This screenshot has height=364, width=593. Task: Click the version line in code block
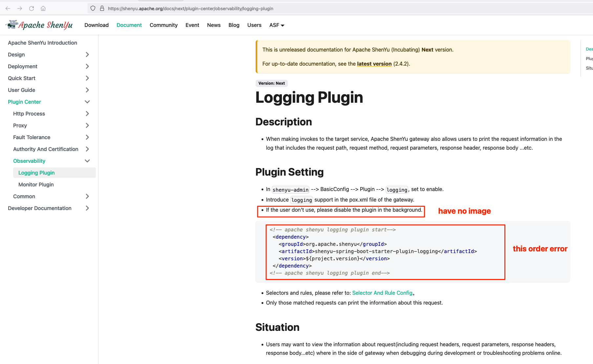(x=334, y=259)
